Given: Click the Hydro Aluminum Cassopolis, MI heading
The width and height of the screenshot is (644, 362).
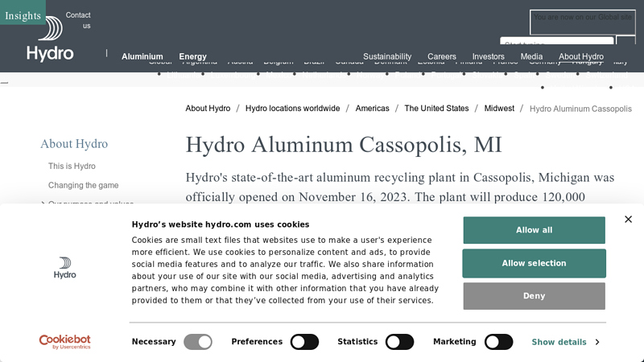Looking at the screenshot, I should point(344,145).
